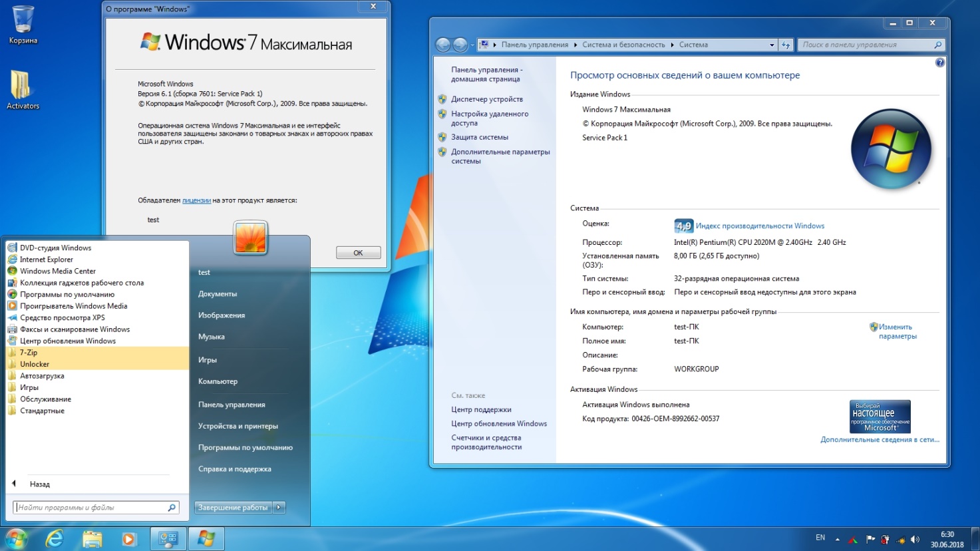Click the Start orb button
Viewport: 980px width, 551px height.
(16, 538)
